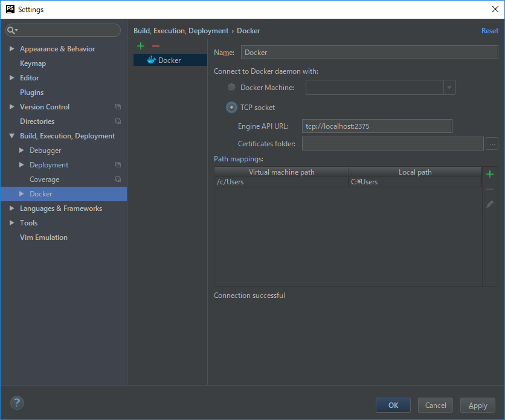This screenshot has height=420, width=505.
Task: Click Local path column header
Action: coord(415,172)
